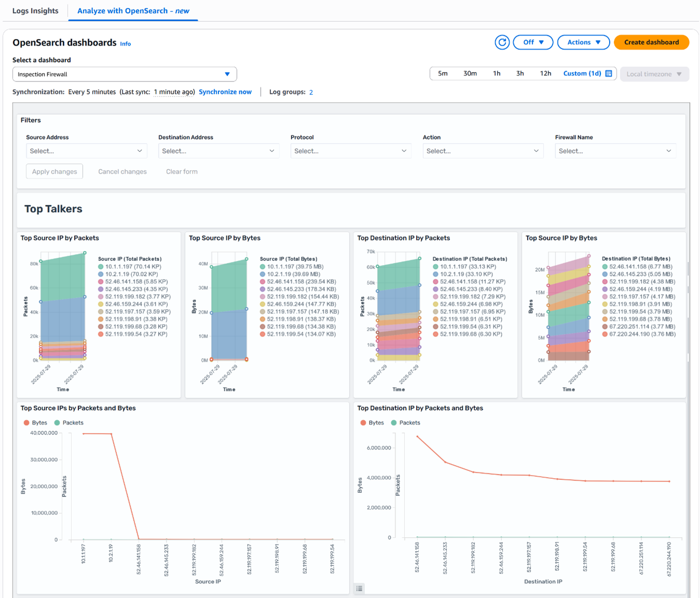This screenshot has width=700, height=598.
Task: Open the Source Address filter dropdown
Action: coord(86,151)
